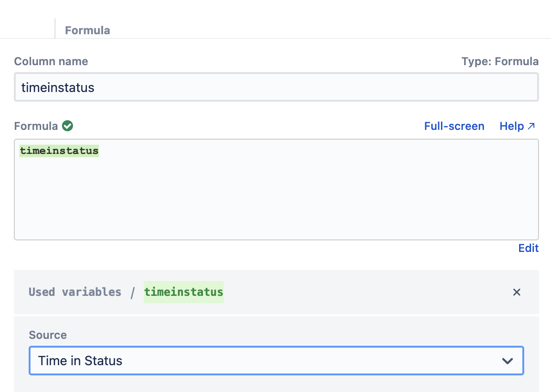Open the formula editor in Full-screen
This screenshot has height=392, width=551.
(x=454, y=126)
